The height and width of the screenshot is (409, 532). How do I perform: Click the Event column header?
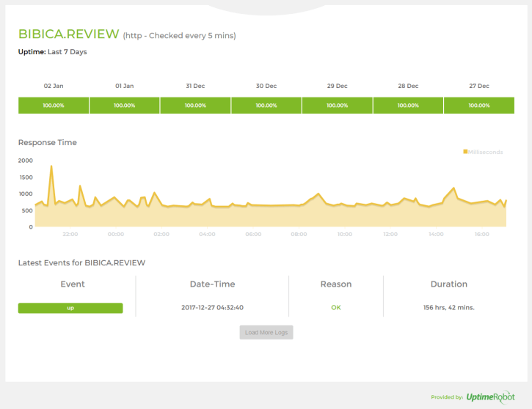(x=72, y=284)
